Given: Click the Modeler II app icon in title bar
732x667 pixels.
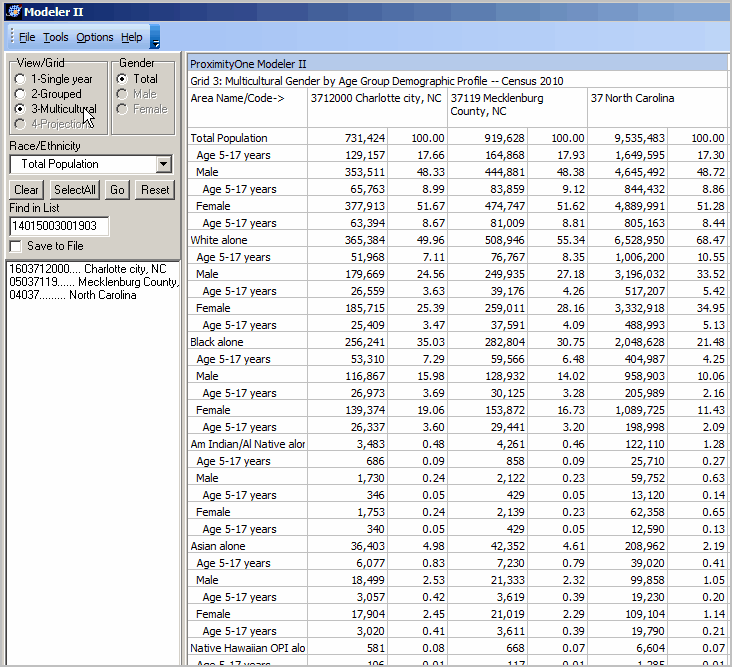Looking at the screenshot, I should [14, 12].
